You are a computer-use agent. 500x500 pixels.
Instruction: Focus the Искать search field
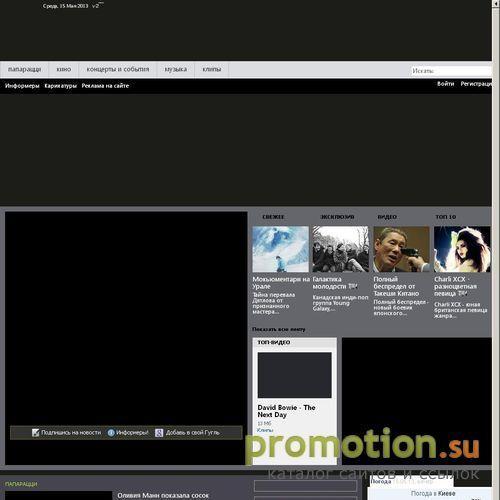tap(451, 71)
